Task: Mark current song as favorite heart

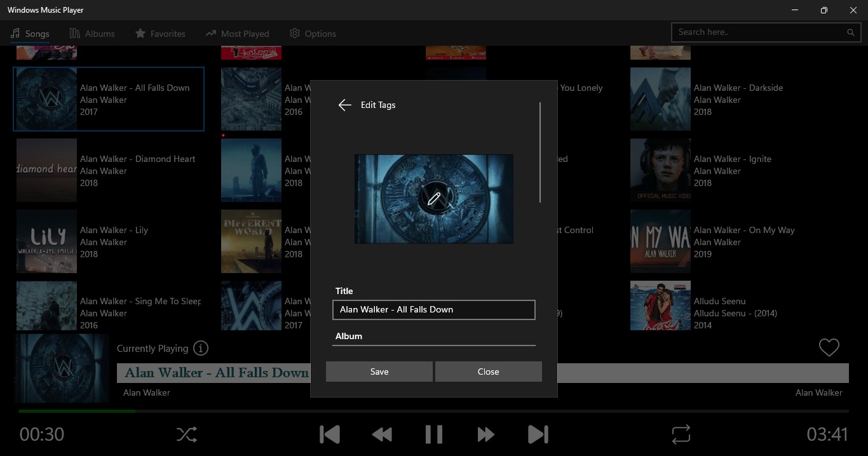Action: pos(829,347)
